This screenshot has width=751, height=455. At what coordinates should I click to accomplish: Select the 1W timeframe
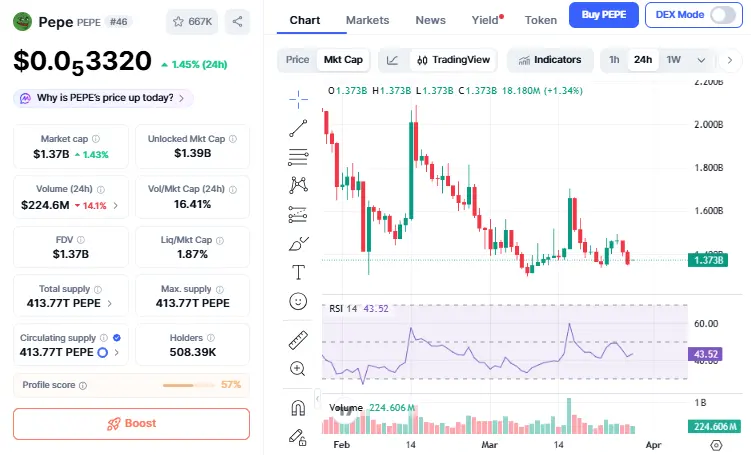click(674, 60)
